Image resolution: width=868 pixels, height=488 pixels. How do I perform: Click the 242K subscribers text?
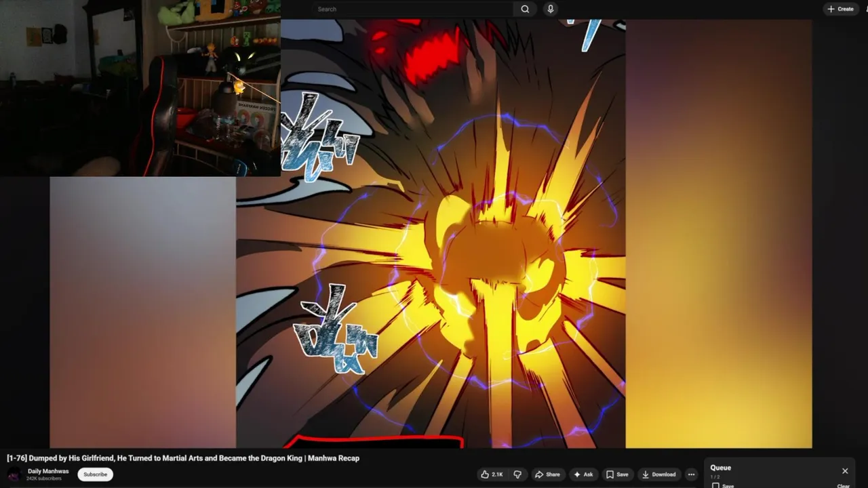click(44, 479)
